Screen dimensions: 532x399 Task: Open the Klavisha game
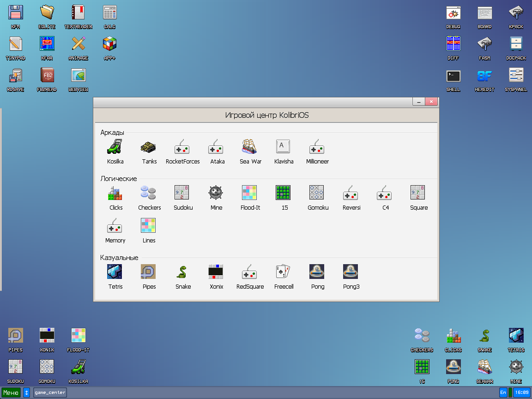click(x=284, y=151)
